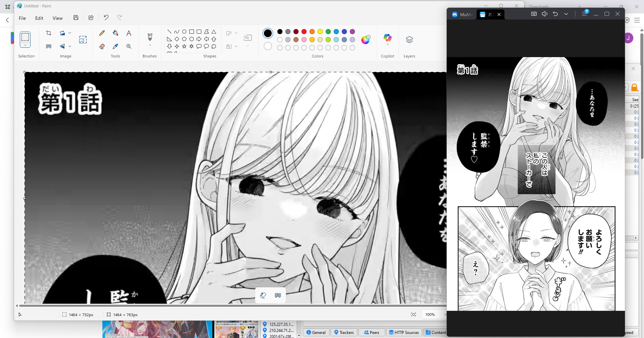Select the Pencil tool
This screenshot has width=644, height=338.
[102, 33]
